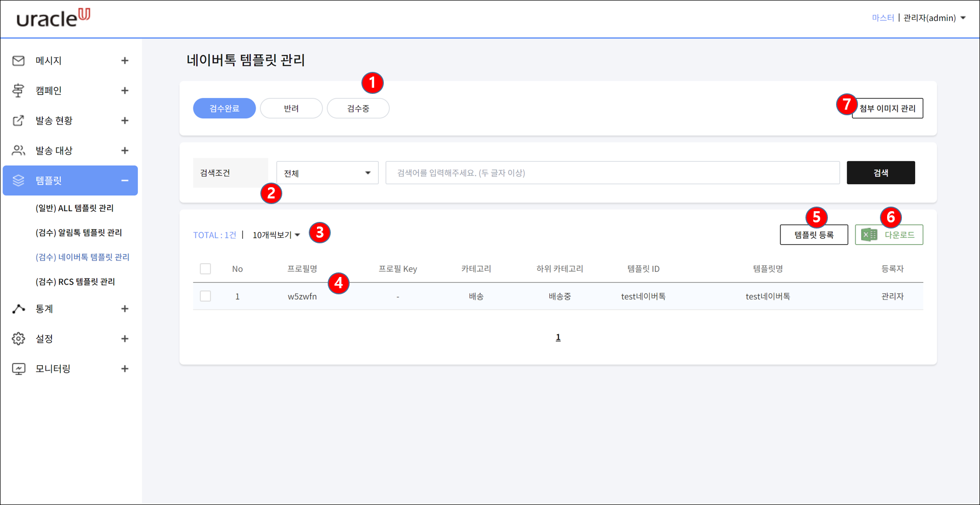Click the 템플릿 ID column header
The height and width of the screenshot is (505, 980).
pyautogui.click(x=643, y=269)
